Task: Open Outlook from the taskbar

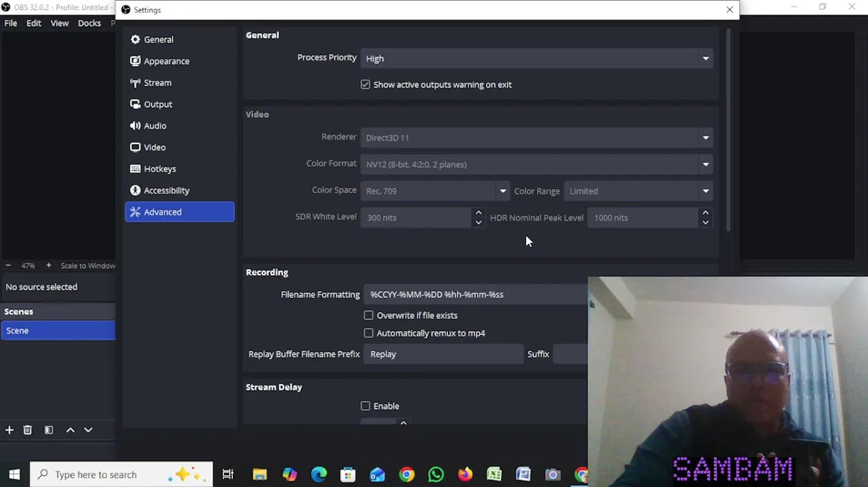Action: coord(377,474)
